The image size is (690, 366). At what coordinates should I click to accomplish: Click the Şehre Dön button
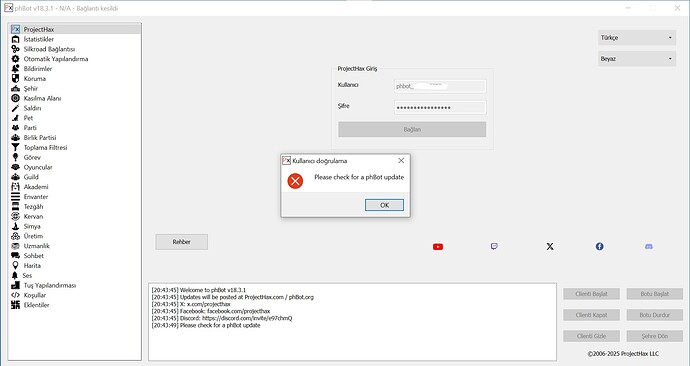pos(655,336)
